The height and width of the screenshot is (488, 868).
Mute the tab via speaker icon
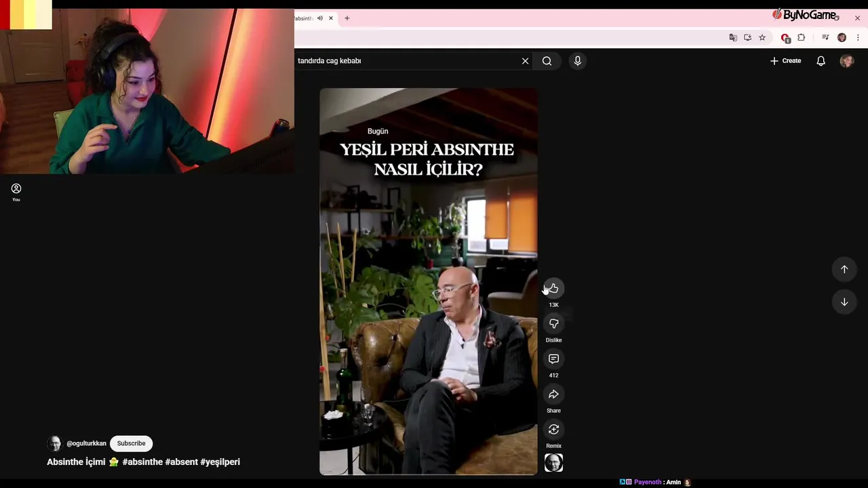pyautogui.click(x=320, y=18)
